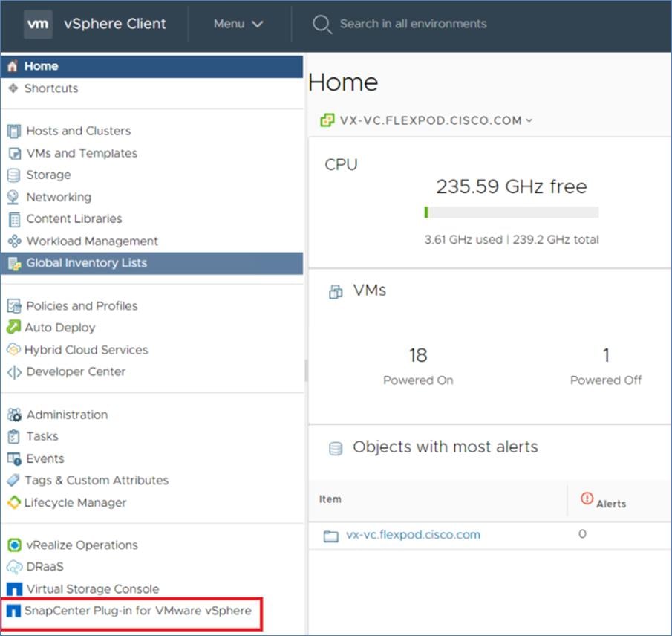Click the Administration gear icon
Viewport: 672px width, 636px height.
pos(14,415)
